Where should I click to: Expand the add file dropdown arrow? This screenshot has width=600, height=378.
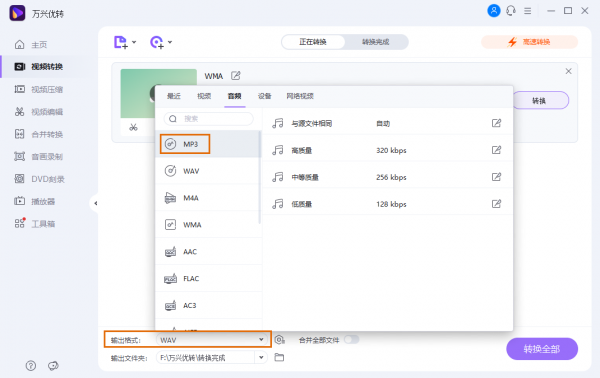tap(134, 42)
